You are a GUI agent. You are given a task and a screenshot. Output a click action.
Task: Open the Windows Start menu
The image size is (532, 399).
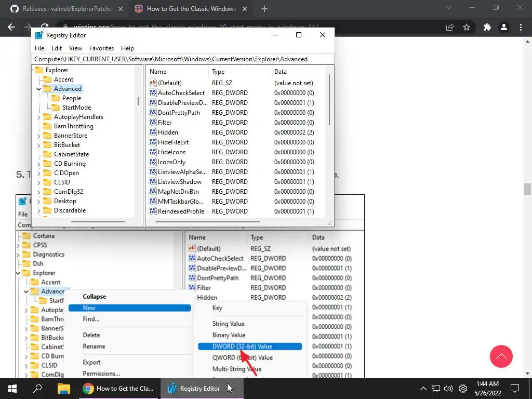(12, 389)
